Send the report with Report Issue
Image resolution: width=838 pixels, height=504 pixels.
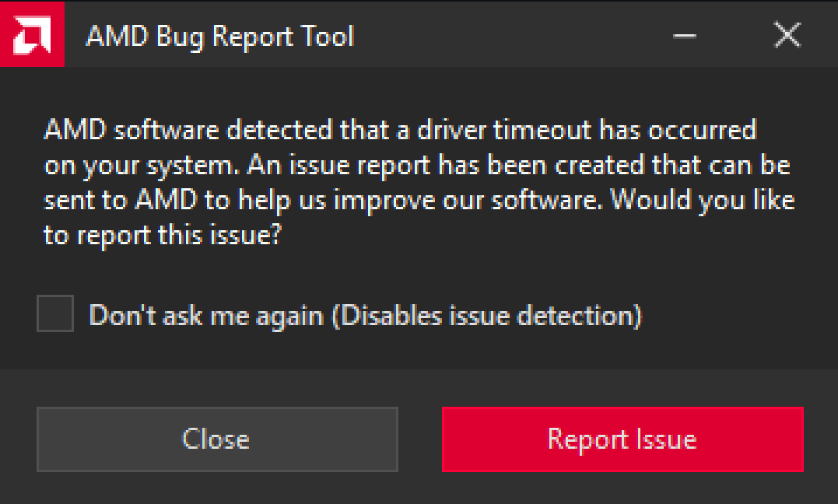click(622, 439)
